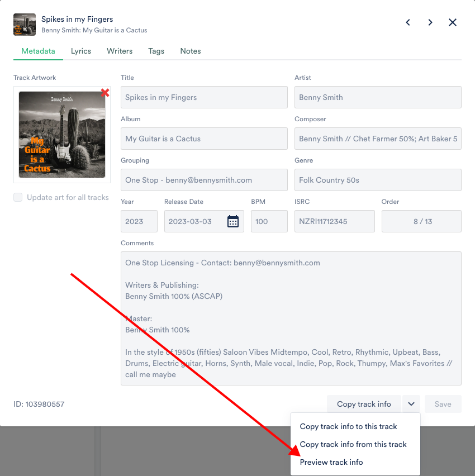475x476 pixels.
Task: Click the Save button
Action: pyautogui.click(x=443, y=404)
